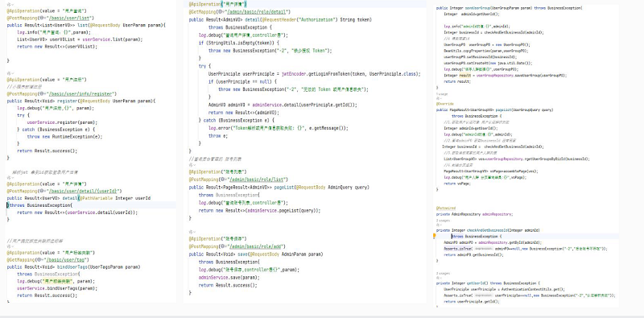Click the BeanUtils.copyProperties line
Viewport: 644px width, 318px height.
(x=486, y=51)
